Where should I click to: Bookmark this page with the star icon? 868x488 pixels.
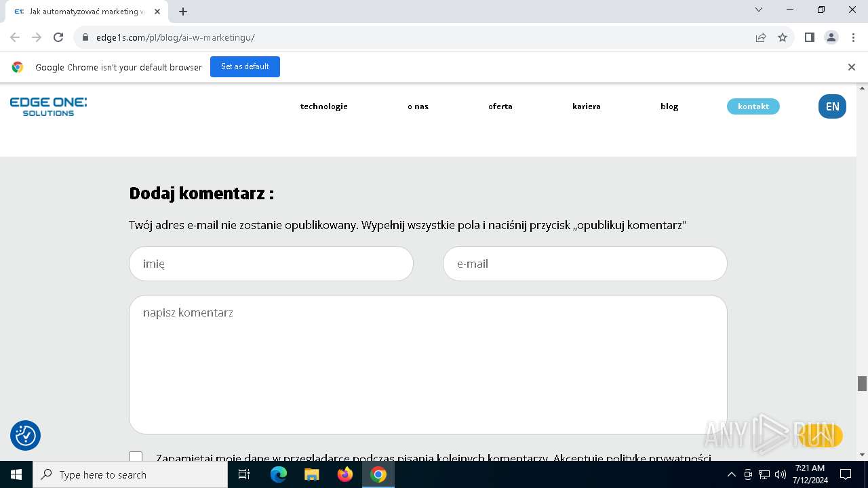[783, 37]
